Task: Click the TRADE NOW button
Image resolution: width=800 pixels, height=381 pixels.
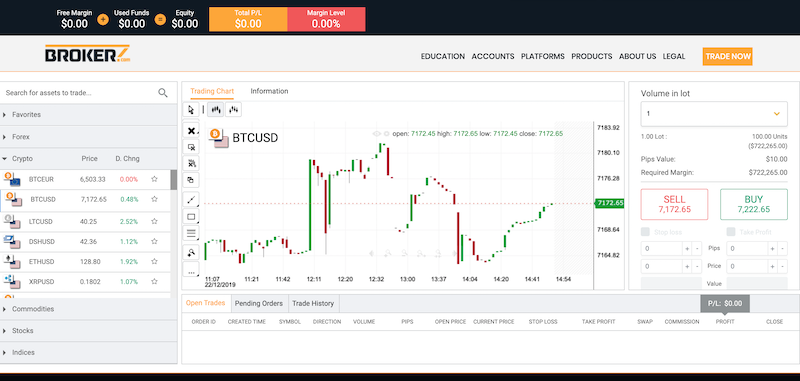Action: (x=728, y=57)
